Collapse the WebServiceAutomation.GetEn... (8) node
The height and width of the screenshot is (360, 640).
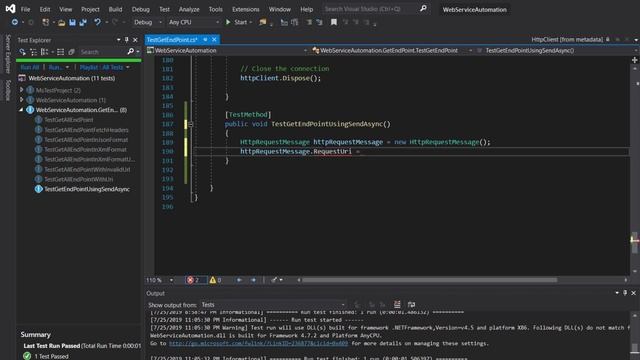(x=21, y=110)
